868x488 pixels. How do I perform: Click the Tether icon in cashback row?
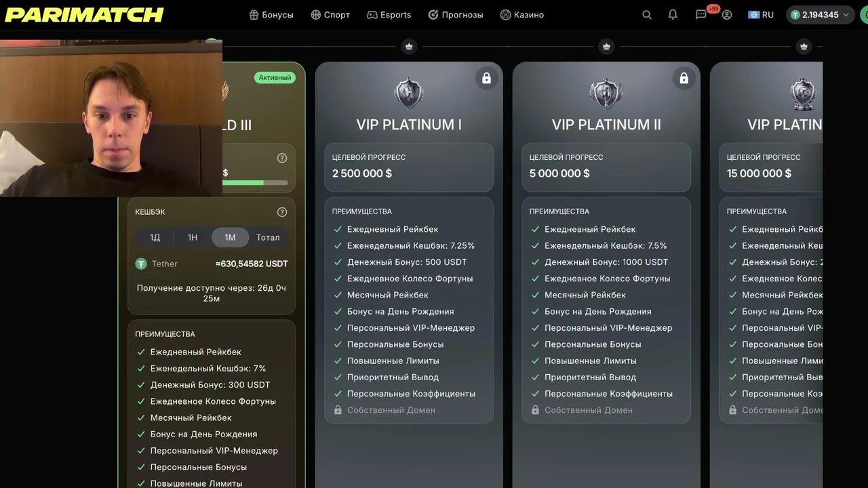click(141, 264)
